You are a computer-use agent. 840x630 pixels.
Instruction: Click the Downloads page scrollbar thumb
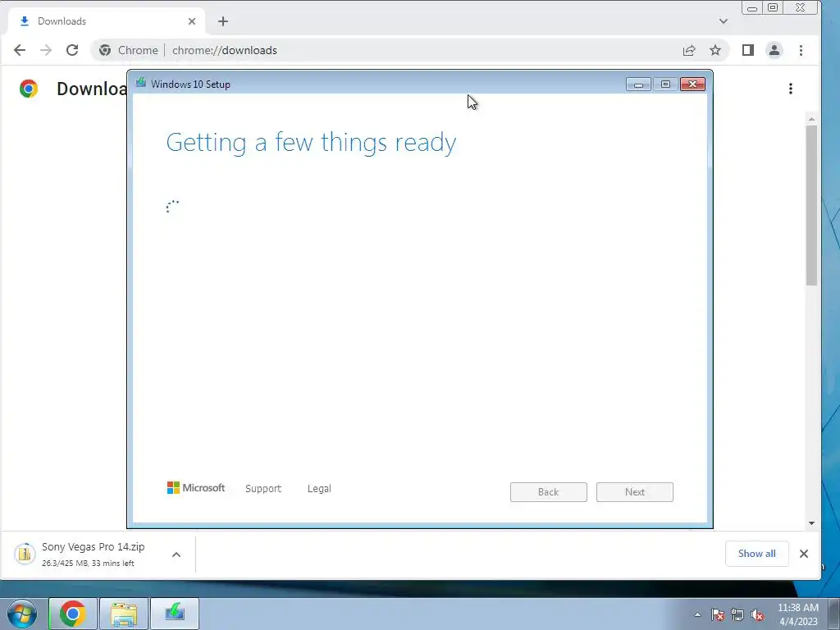pos(811,205)
